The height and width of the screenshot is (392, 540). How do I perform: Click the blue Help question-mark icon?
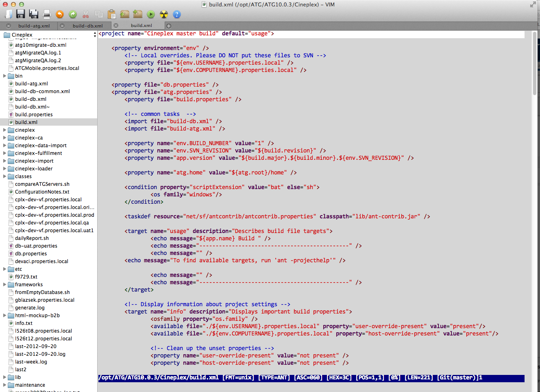(x=177, y=14)
